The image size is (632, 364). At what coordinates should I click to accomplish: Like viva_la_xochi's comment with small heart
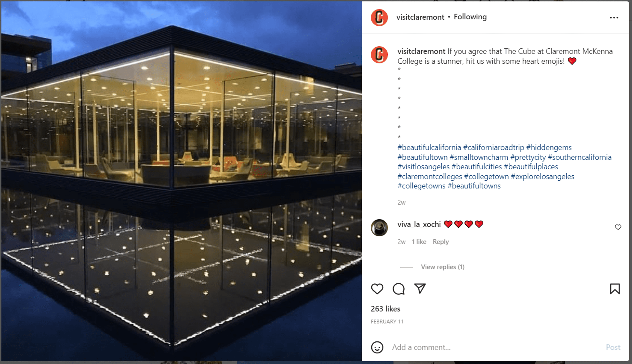618,227
